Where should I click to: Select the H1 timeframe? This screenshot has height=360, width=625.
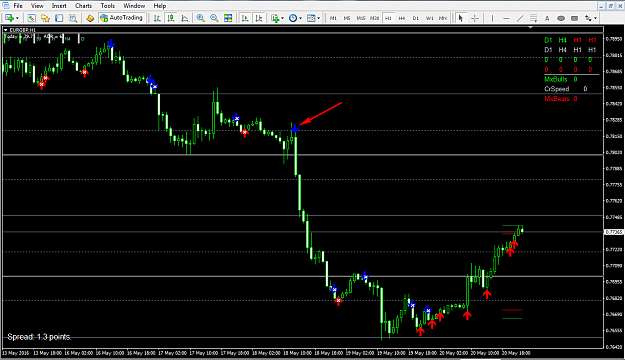click(388, 18)
